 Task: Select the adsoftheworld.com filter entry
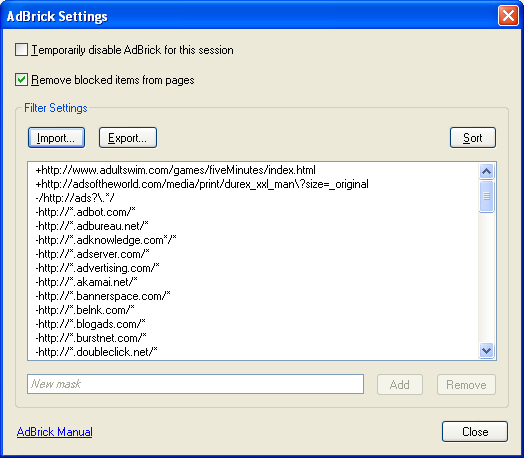click(x=202, y=184)
